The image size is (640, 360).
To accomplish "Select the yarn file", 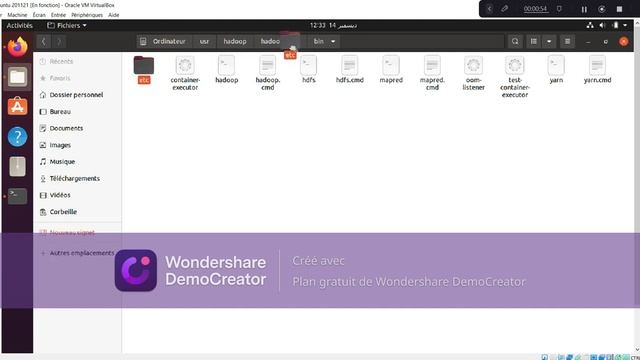I will [556, 70].
